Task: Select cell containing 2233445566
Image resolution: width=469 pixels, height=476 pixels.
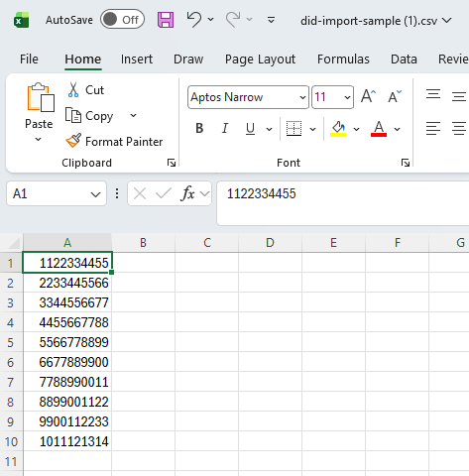Action: pyautogui.click(x=67, y=283)
